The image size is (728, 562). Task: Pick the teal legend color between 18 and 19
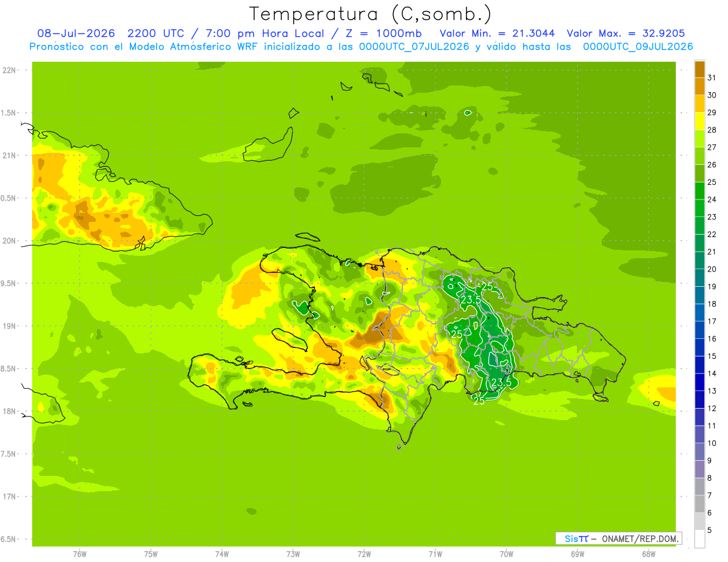[699, 295]
